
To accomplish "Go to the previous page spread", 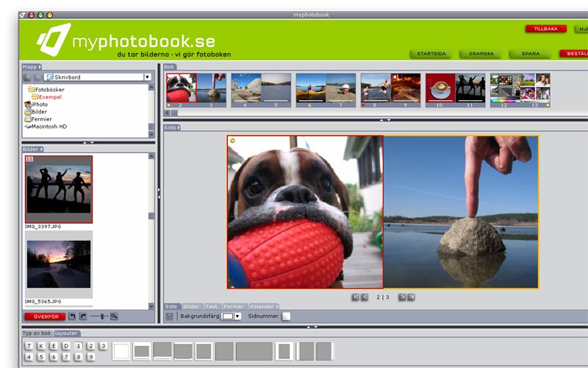I will click(365, 297).
